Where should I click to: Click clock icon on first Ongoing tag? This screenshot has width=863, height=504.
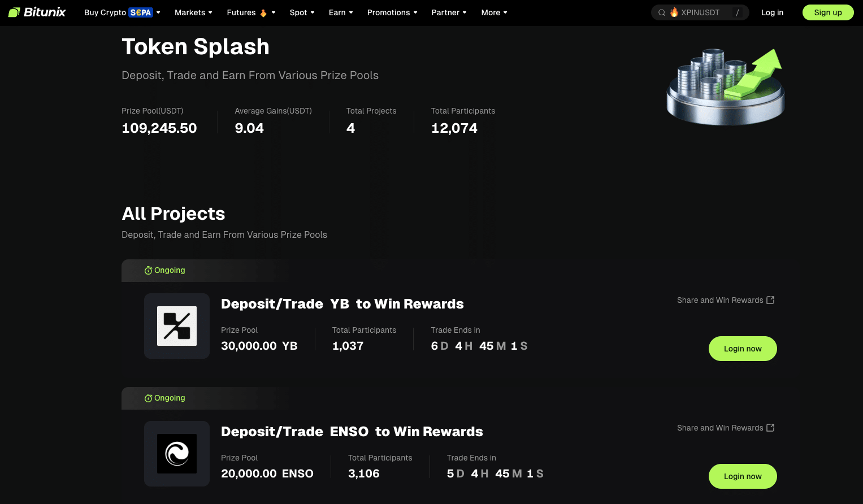[148, 271]
